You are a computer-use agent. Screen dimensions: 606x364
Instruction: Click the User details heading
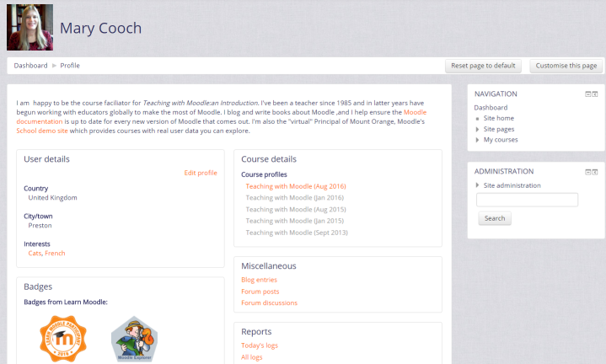pyautogui.click(x=46, y=159)
